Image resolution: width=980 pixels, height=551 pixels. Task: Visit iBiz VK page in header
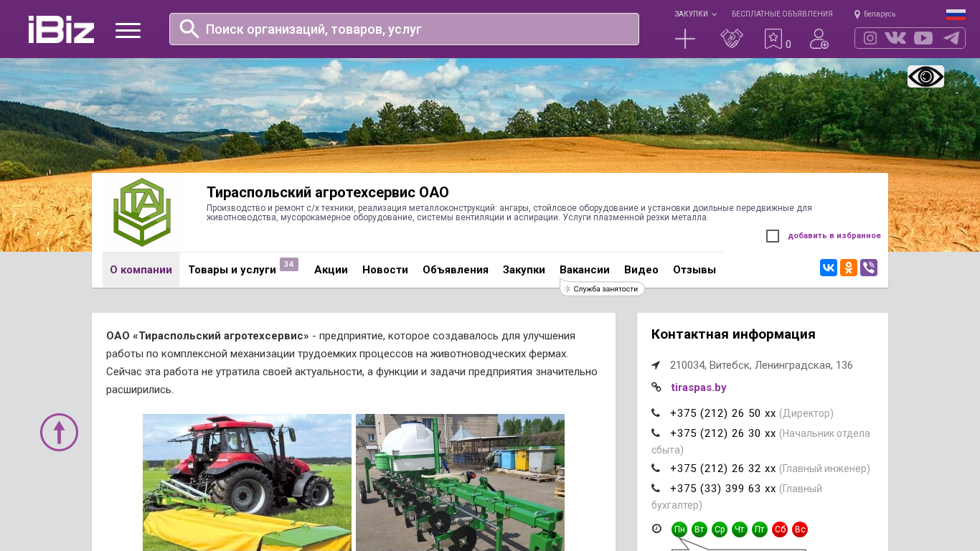pos(895,38)
